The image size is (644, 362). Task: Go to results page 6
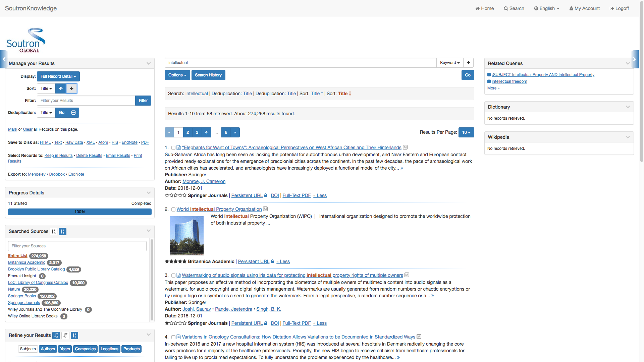[x=226, y=132]
